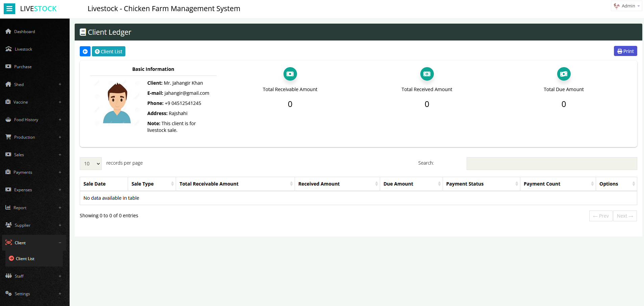Open the Purchase section
Screen dimensions: 644x306
pyautogui.click(x=23, y=66)
